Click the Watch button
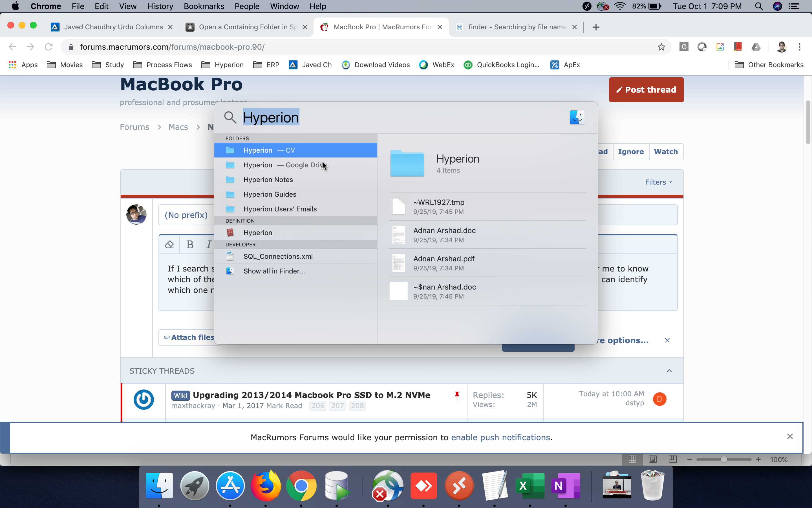The image size is (812, 508). tap(666, 152)
